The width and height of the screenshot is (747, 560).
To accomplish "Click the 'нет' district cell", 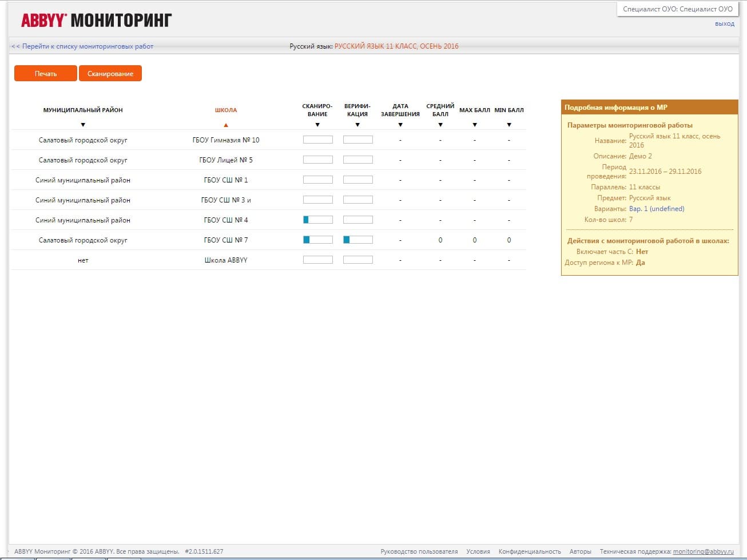I will tap(83, 260).
